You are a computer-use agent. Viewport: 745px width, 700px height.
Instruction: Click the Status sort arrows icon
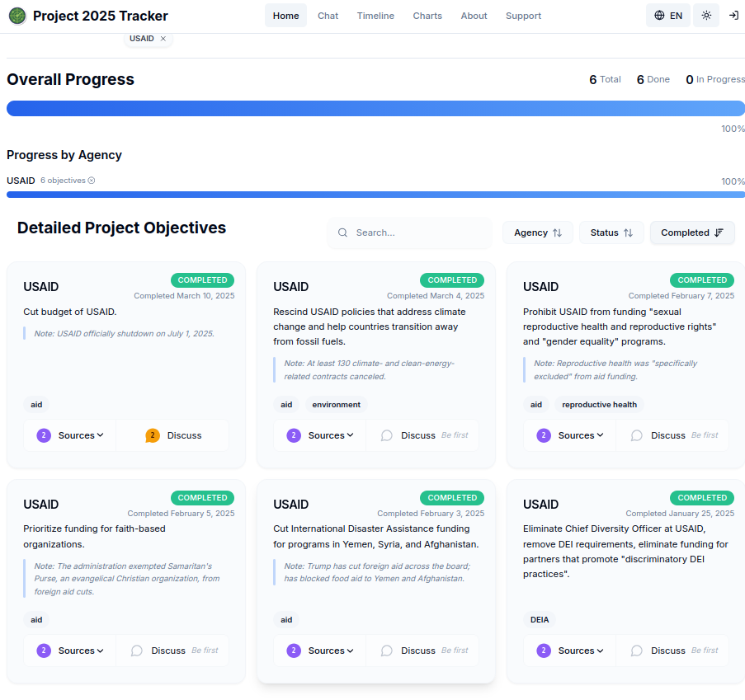coord(628,233)
